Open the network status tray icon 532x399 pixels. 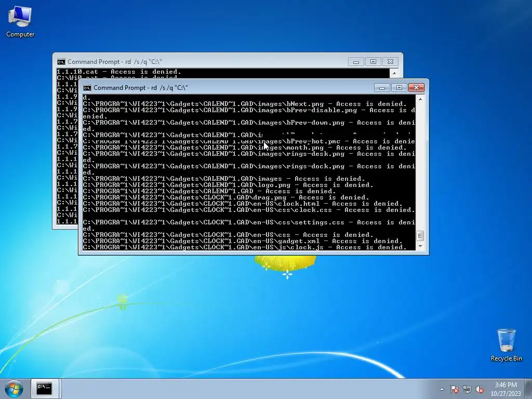pos(467,389)
